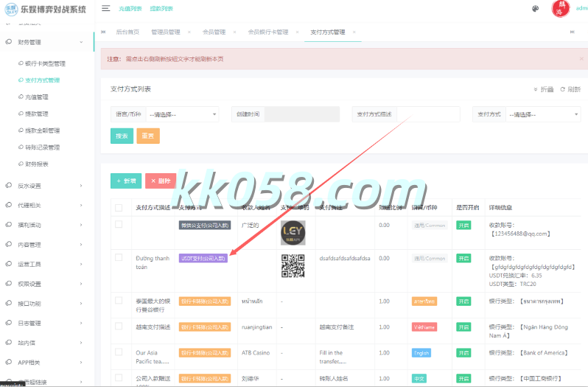Screen dimensions: 588x387
Task: Open the QR code image in USDT row
Action: click(x=293, y=265)
